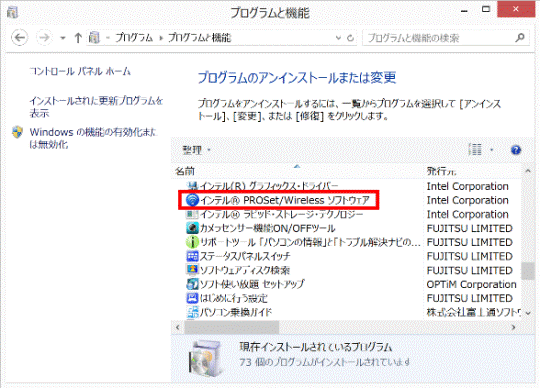Select パソコン乗換ガイド entry
540x388 pixels.
[x=236, y=312]
